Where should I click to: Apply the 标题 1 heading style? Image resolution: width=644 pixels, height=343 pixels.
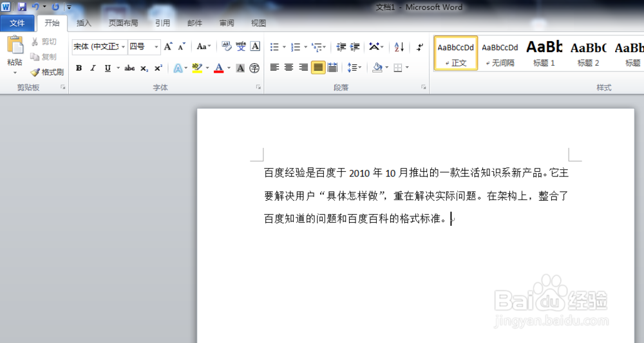click(x=544, y=53)
